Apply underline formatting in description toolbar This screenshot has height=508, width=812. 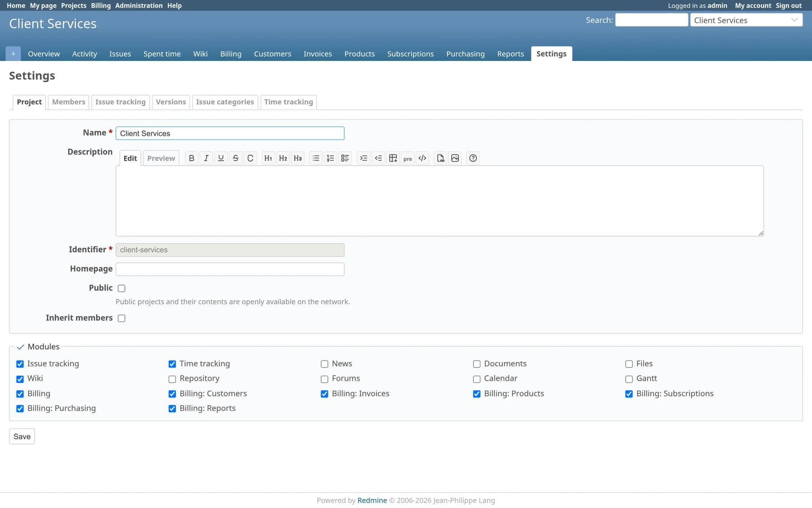(x=221, y=158)
